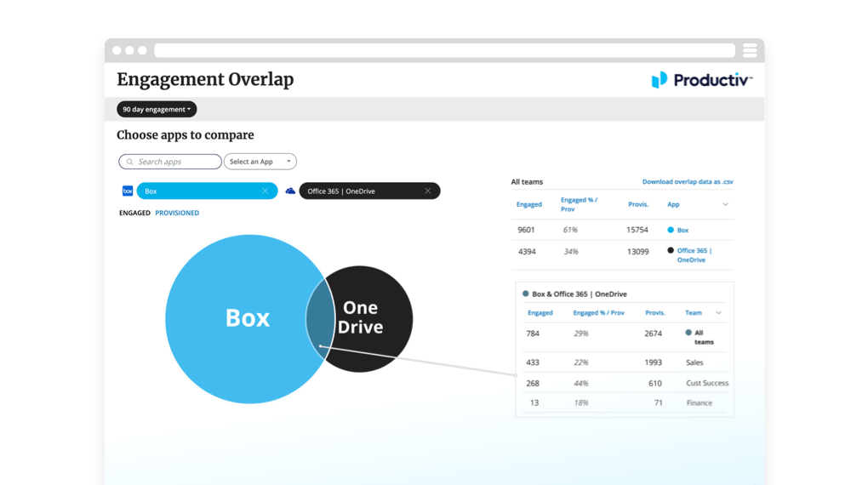Sort by the upper Engaged column header

point(529,204)
